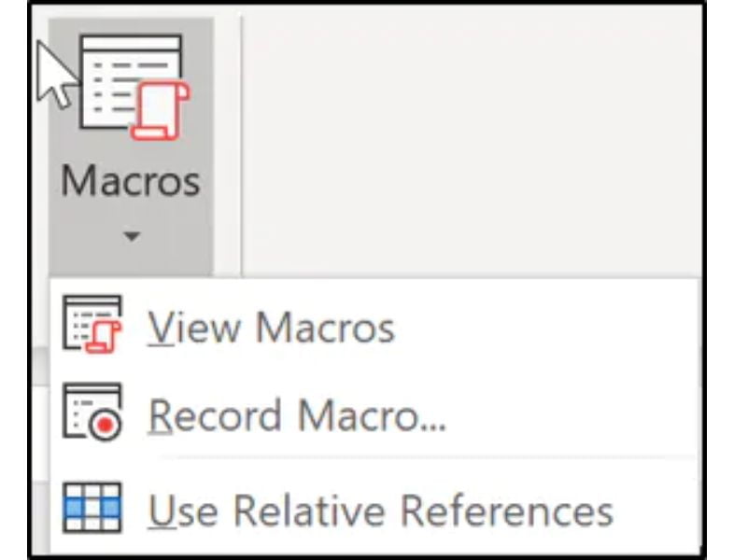Collapse the Macros dropdown via its arrow
Image resolution: width=734 pixels, height=560 pixels.
pos(131,237)
